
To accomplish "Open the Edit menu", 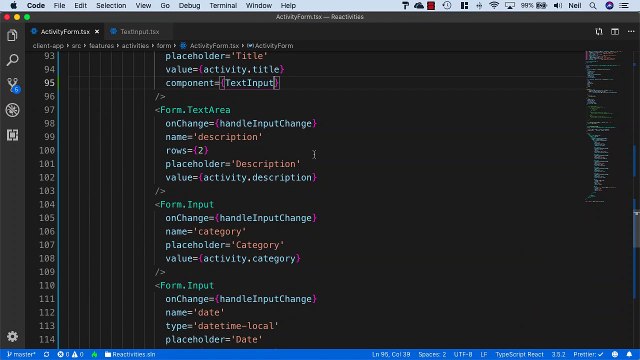I will (80, 5).
